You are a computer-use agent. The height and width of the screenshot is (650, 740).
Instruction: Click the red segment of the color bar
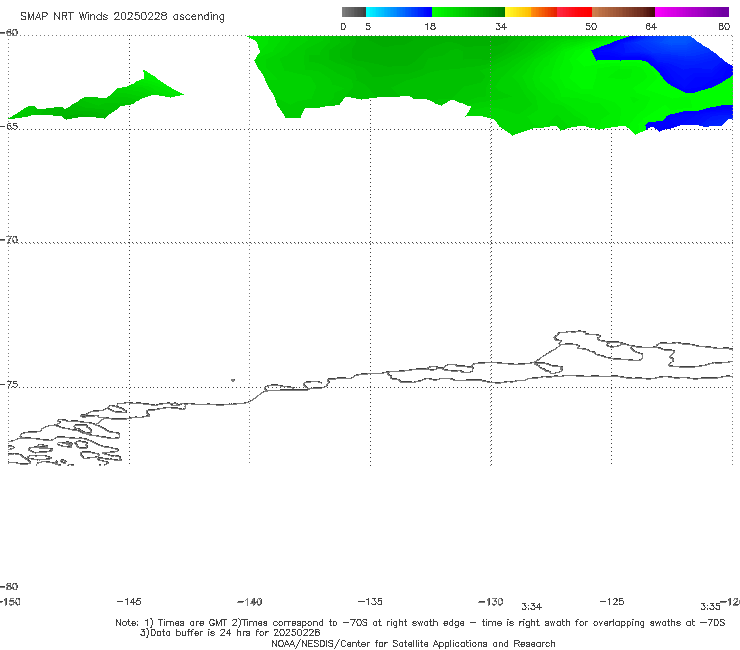[575, 12]
